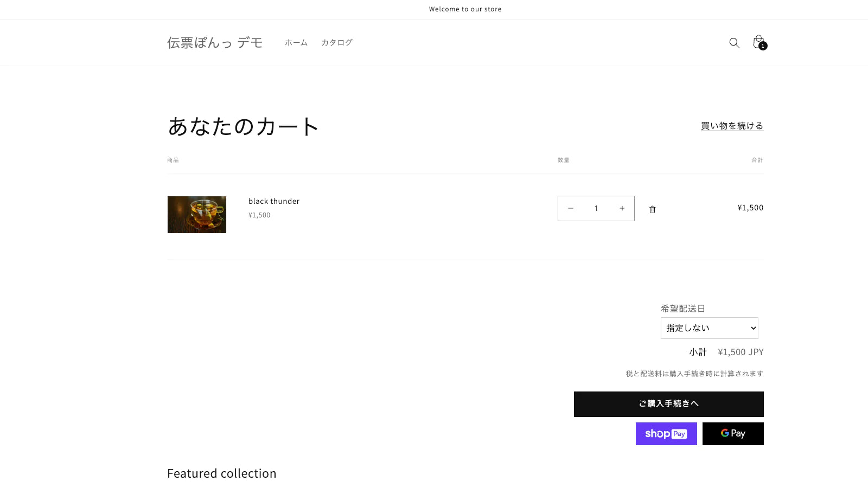The width and height of the screenshot is (868, 488).
Task: Open the black thunder product name link
Action: click(x=274, y=201)
